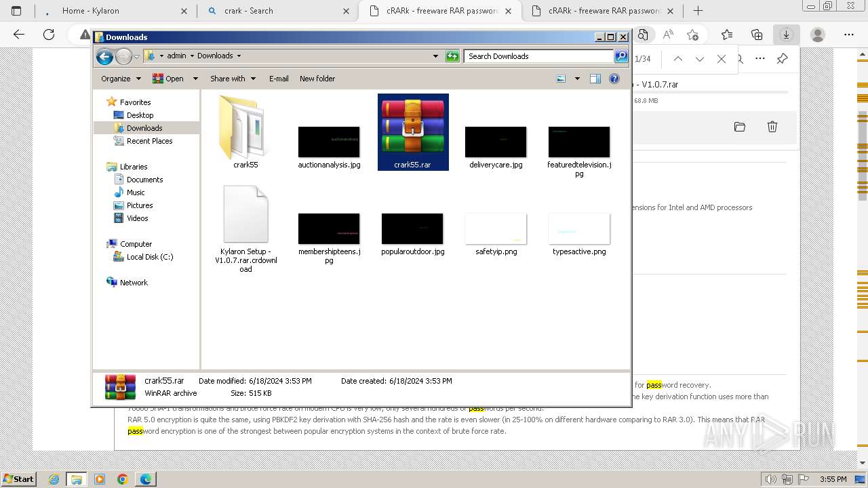
Task: Select the featuredtelevision.jpg thumbnail
Action: [579, 142]
